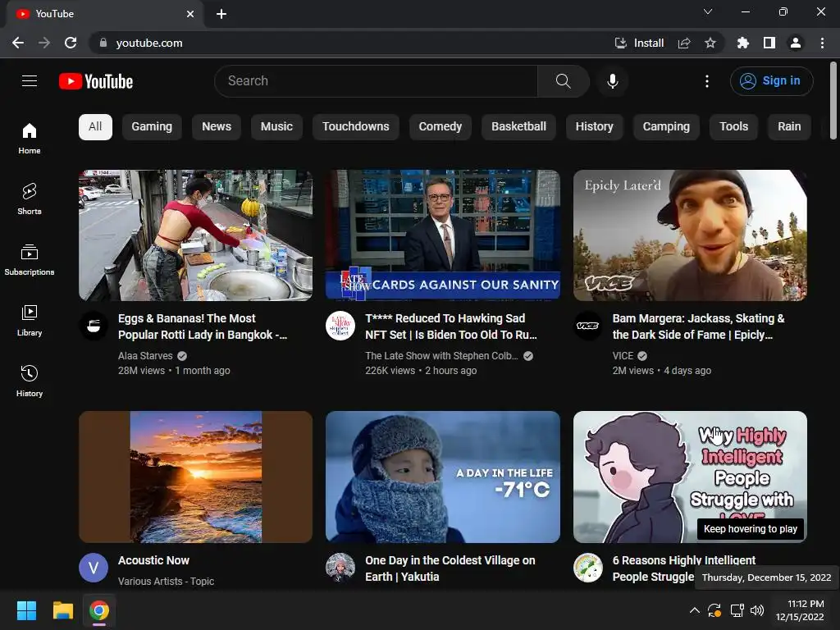This screenshot has width=840, height=630.
Task: Select the Music filter chip
Action: tap(277, 127)
